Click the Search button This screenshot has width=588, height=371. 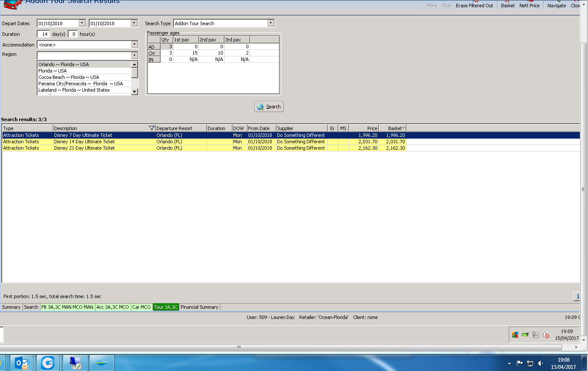(269, 107)
